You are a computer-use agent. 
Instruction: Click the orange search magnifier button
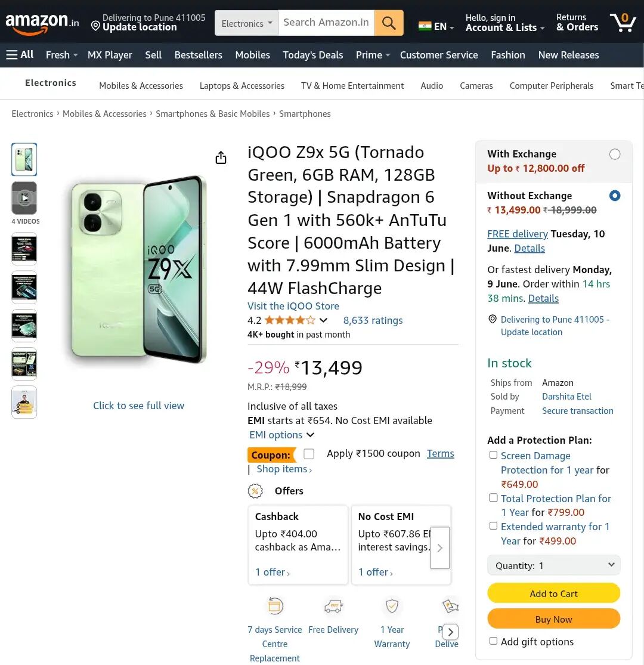coord(389,23)
